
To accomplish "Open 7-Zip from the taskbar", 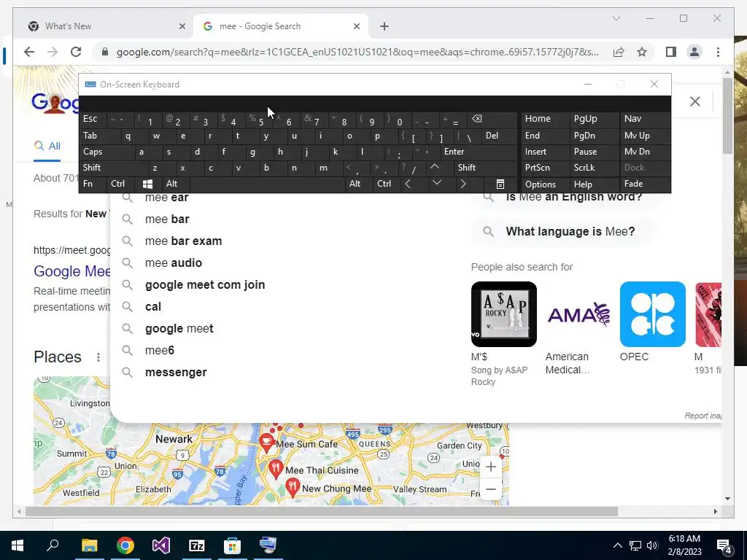I will [x=197, y=545].
